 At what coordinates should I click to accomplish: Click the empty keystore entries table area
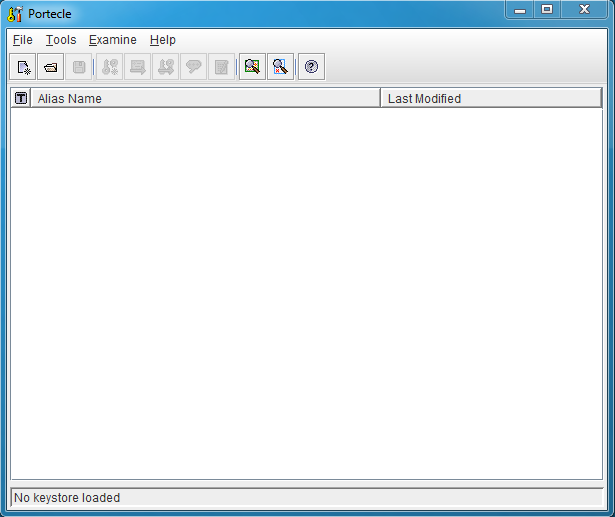(306, 290)
